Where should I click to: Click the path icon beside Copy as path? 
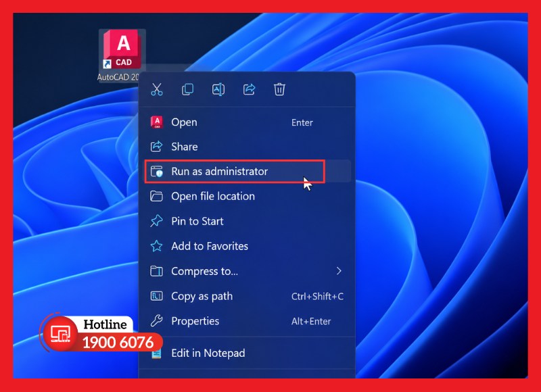click(x=157, y=296)
